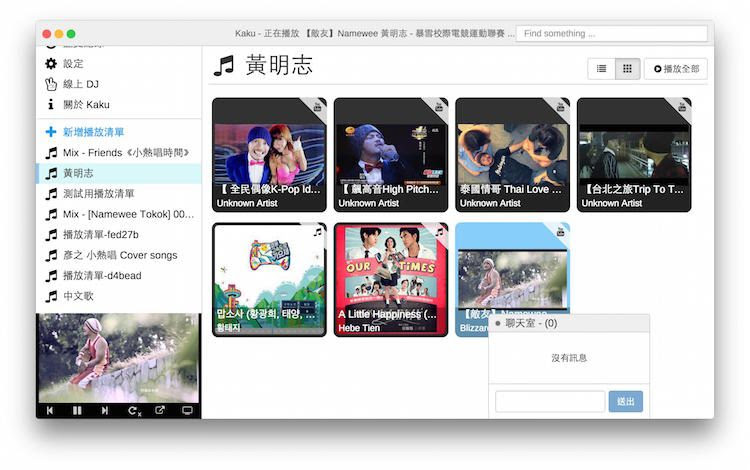Click YouTube badge on 全民偶像K-Pop card
Viewport: 750px width, 470px height.
(317, 107)
